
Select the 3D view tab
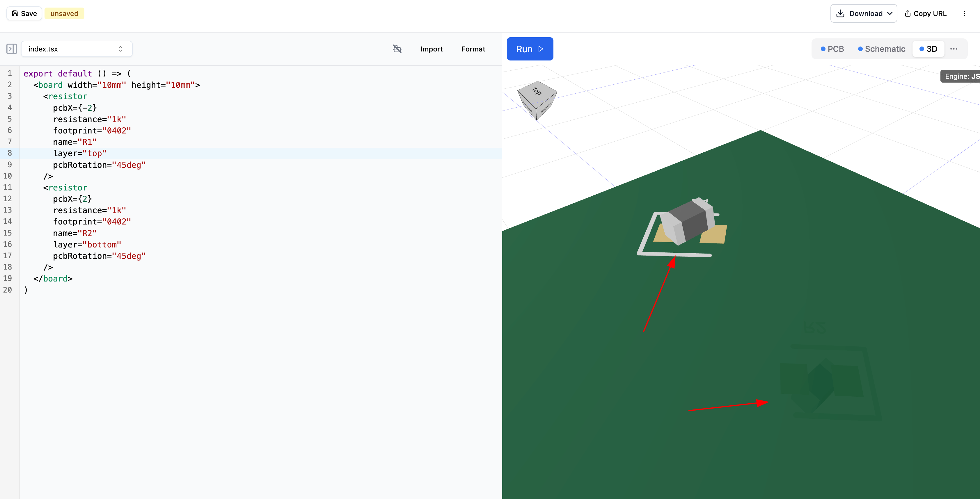[x=928, y=49]
